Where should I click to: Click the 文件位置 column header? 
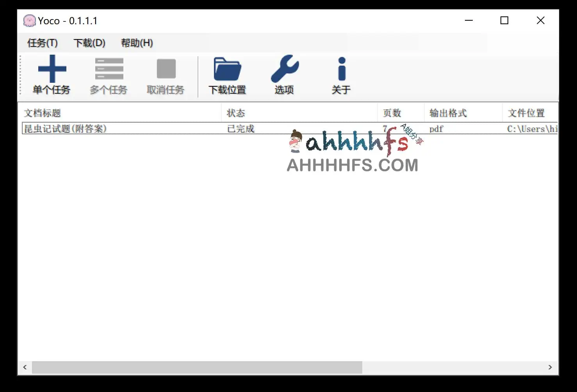526,113
